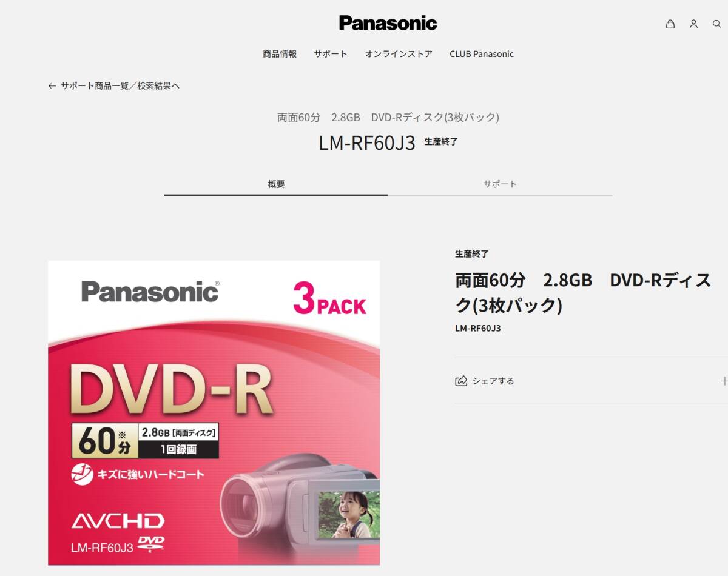This screenshot has height=576, width=728.
Task: Click the search magnifier icon
Action: pos(716,24)
